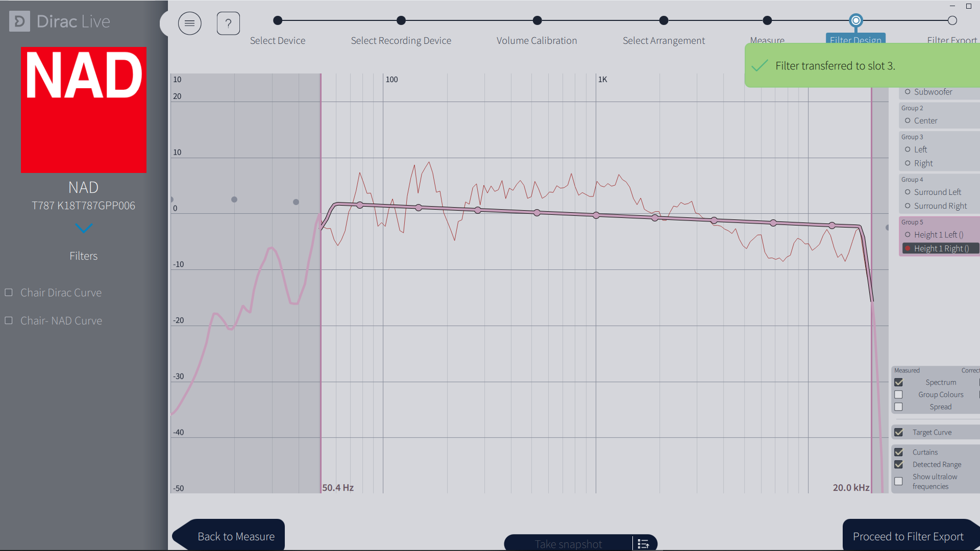This screenshot has height=551, width=980.
Task: Click the NAD device logo icon
Action: [84, 110]
